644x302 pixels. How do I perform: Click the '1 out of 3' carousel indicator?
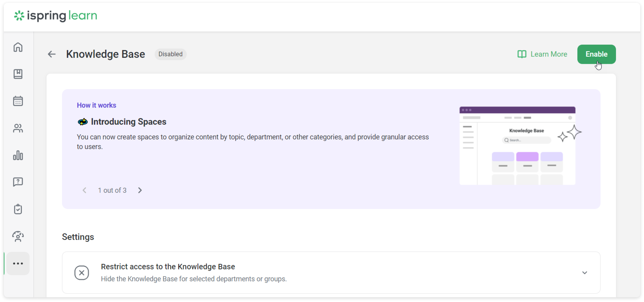(x=112, y=190)
